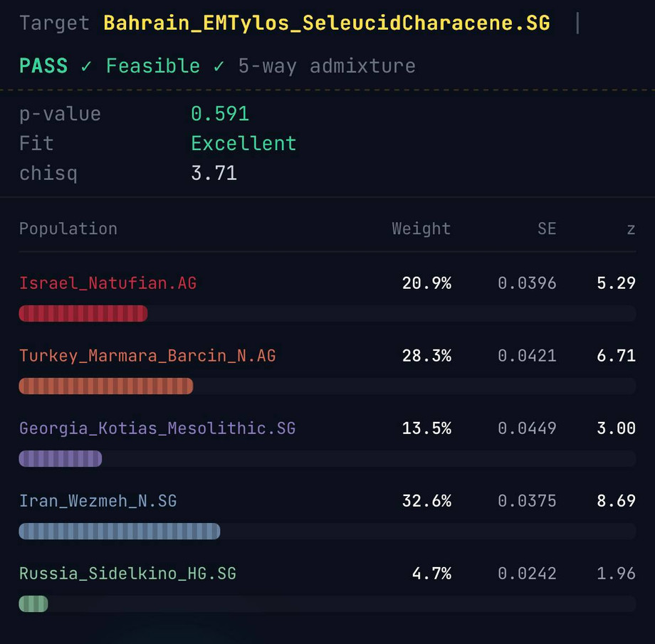This screenshot has height=644, width=655.
Task: Click the 4.7% weight value
Action: 431,574
